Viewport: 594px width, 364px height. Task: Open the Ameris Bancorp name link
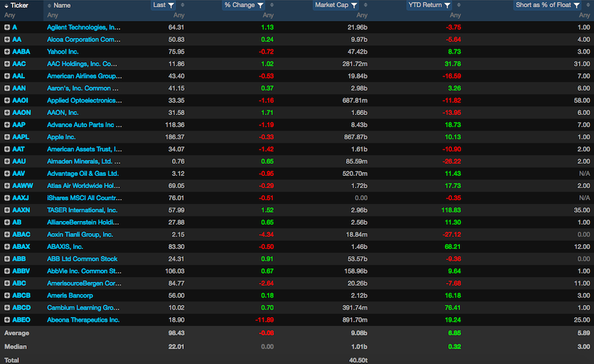[x=70, y=295]
